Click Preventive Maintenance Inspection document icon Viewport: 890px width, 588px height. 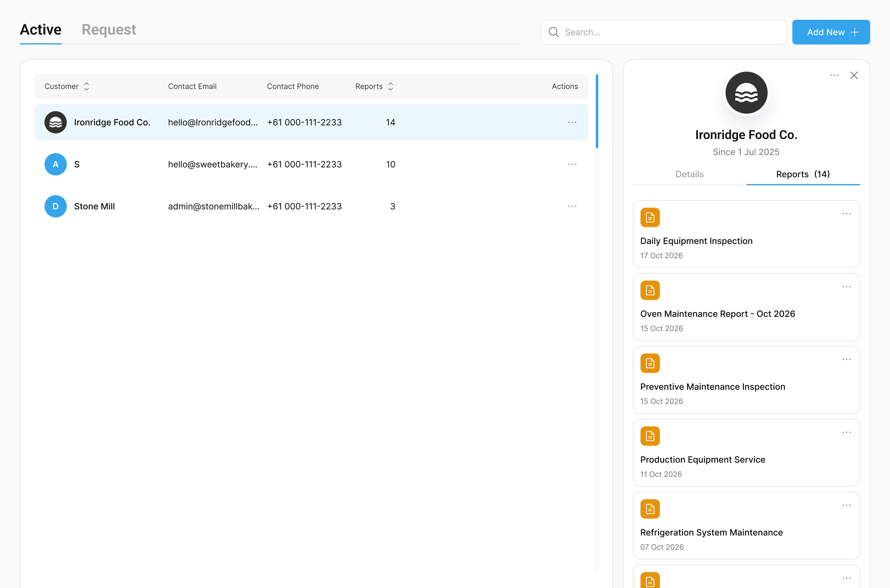[x=650, y=363]
